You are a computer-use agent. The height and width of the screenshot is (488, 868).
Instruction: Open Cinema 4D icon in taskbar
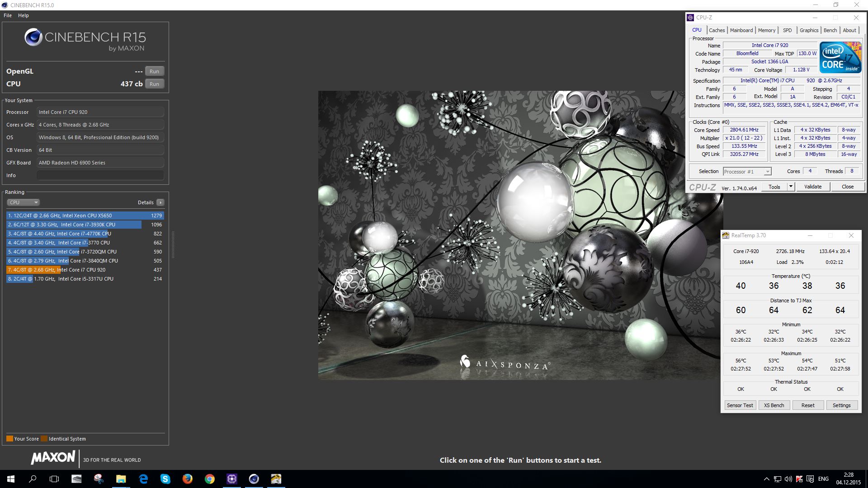pos(254,479)
